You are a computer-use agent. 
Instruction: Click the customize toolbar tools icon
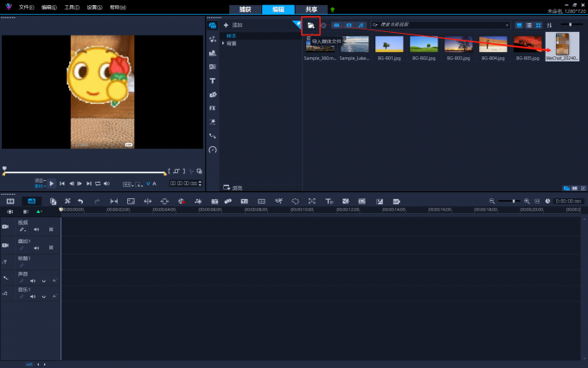coord(67,201)
